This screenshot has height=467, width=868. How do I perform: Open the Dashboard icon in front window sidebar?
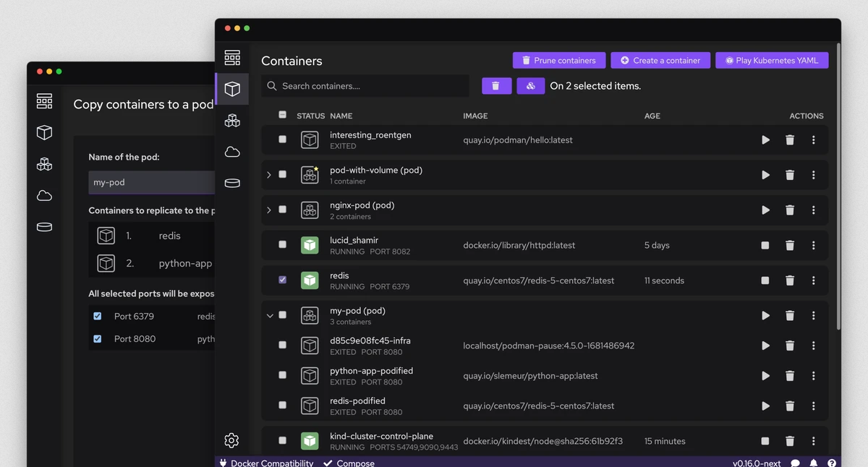tap(232, 57)
